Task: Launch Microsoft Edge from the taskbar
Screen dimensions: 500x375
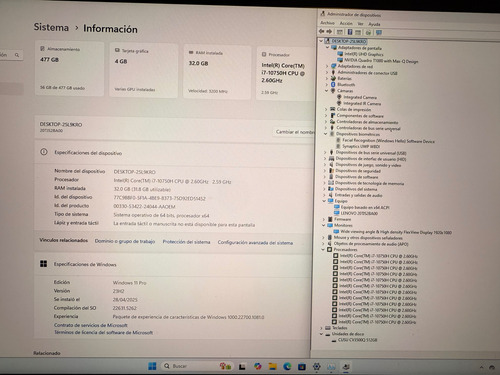Action: (287, 366)
